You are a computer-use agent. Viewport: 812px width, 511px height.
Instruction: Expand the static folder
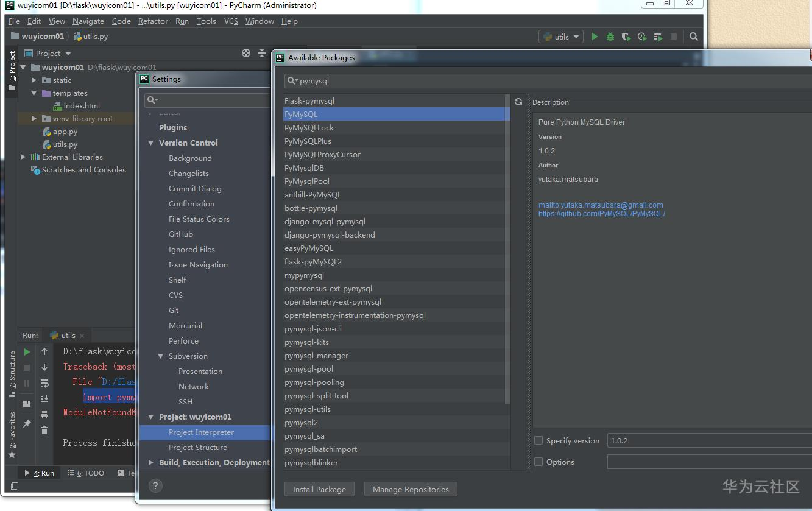click(x=34, y=80)
